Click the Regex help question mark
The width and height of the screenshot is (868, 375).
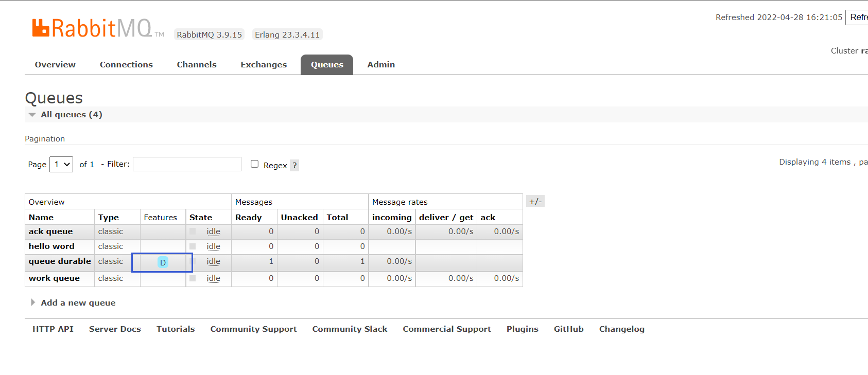click(x=294, y=165)
